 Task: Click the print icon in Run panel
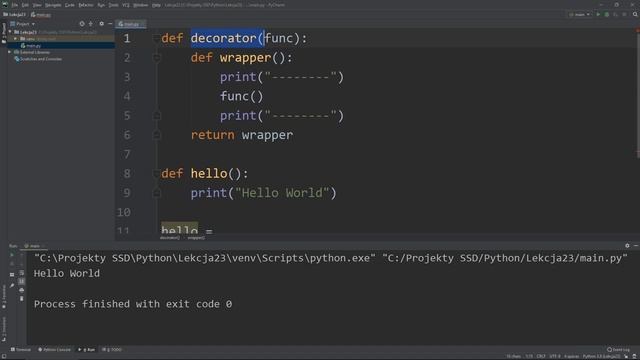pyautogui.click(x=22, y=290)
